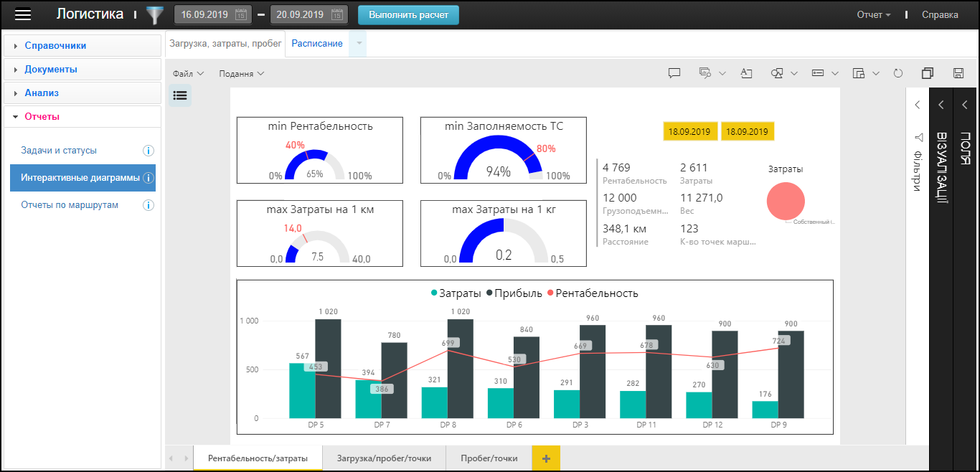Show info for Задачи и статусы
Screen dimensions: 980x472
point(149,151)
